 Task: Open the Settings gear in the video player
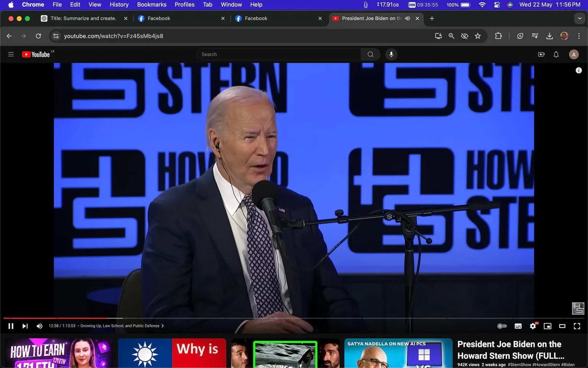(x=532, y=326)
